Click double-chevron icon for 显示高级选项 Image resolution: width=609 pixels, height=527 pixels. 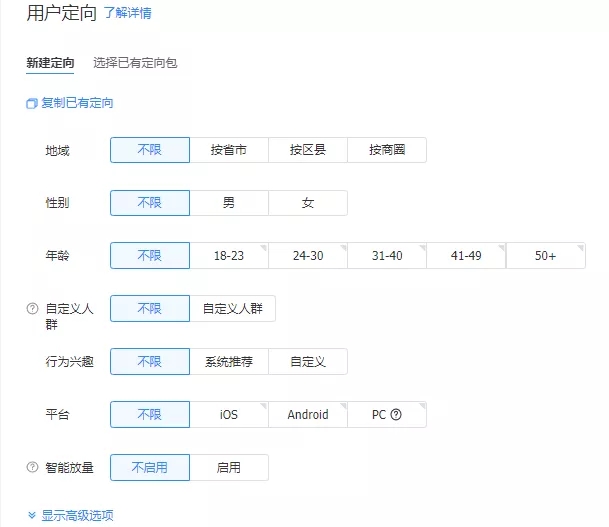(x=32, y=516)
